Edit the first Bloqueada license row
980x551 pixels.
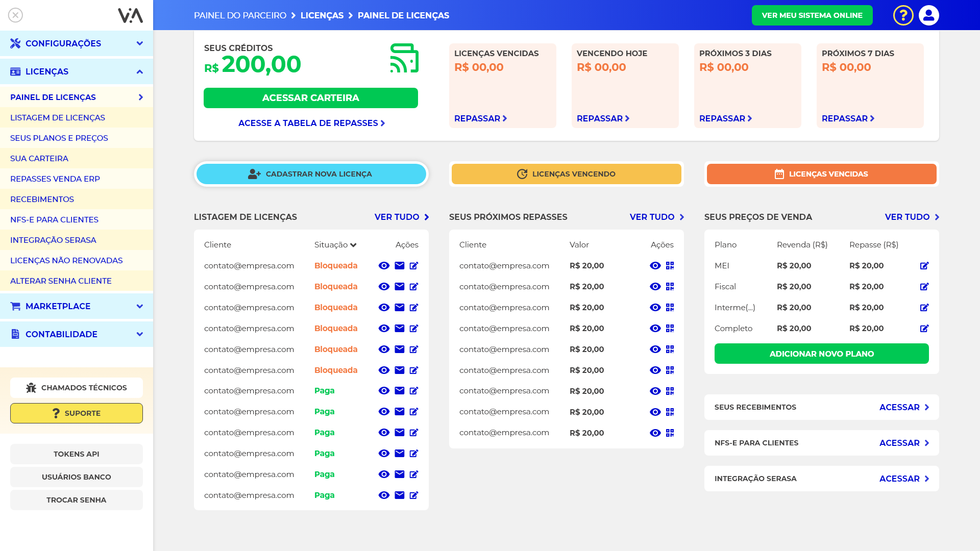click(414, 266)
